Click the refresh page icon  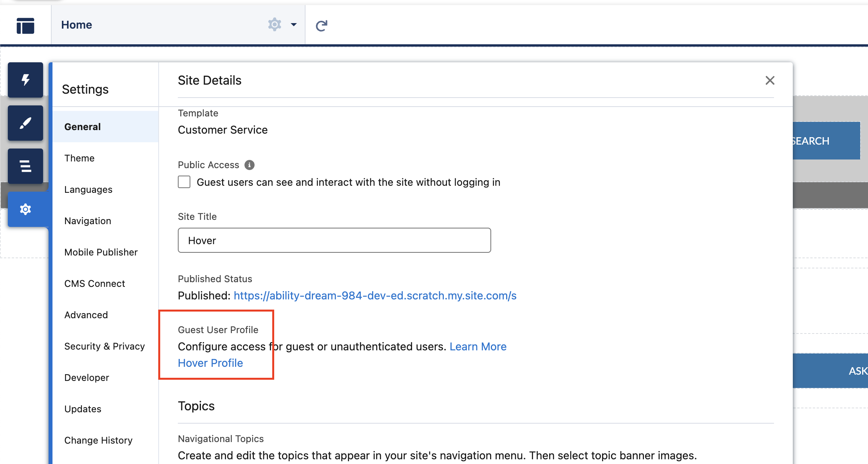pyautogui.click(x=322, y=26)
